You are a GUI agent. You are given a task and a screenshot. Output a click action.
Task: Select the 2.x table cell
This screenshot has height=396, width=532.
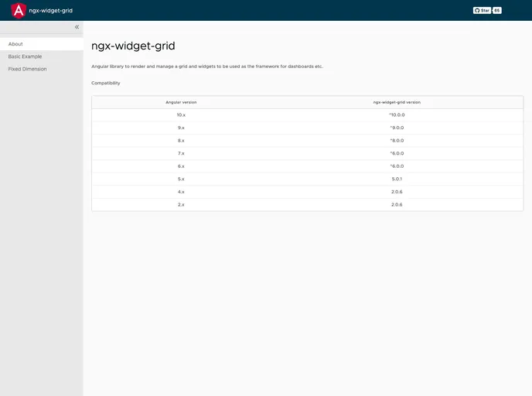tap(181, 205)
